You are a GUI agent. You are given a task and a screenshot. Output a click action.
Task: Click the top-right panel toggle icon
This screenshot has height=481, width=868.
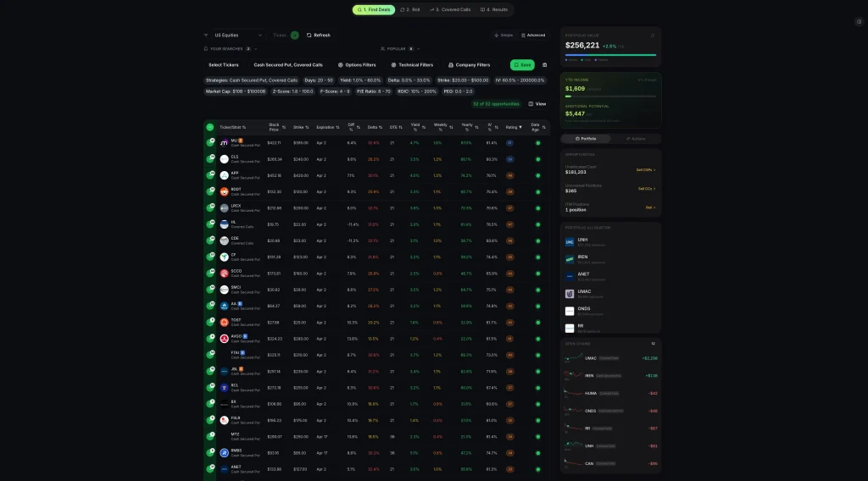click(859, 21)
